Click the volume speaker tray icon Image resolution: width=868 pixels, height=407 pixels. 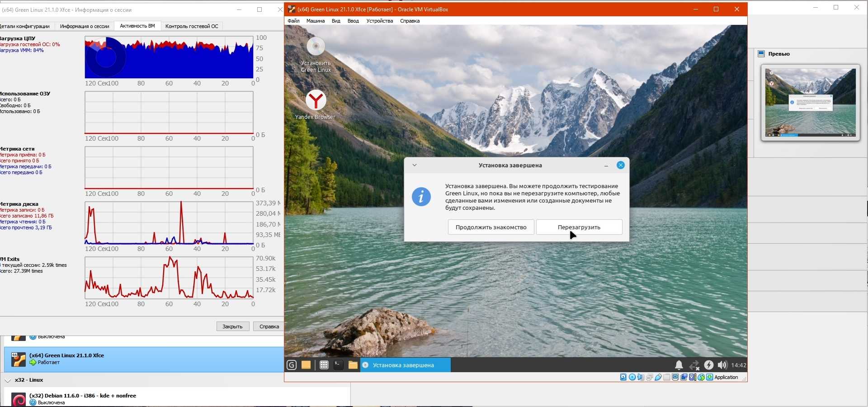[x=722, y=365]
